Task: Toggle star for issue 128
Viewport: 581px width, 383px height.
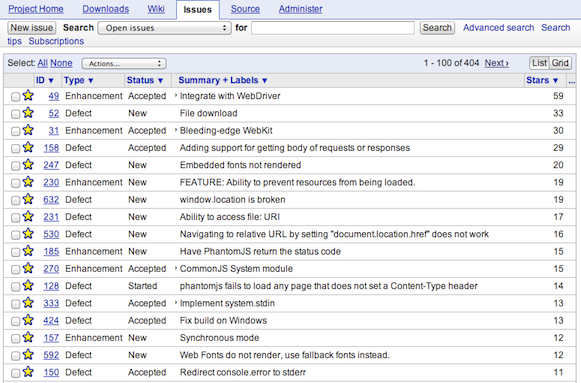Action: (28, 286)
